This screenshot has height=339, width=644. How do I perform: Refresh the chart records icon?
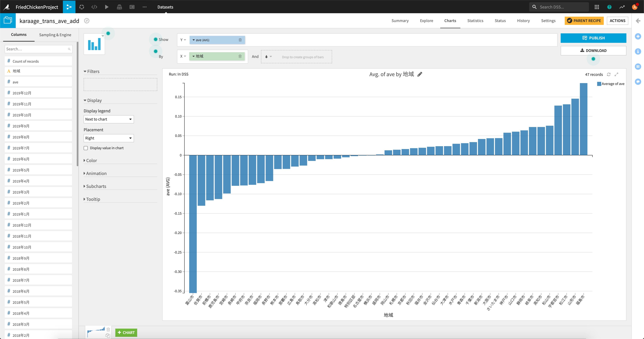point(609,74)
